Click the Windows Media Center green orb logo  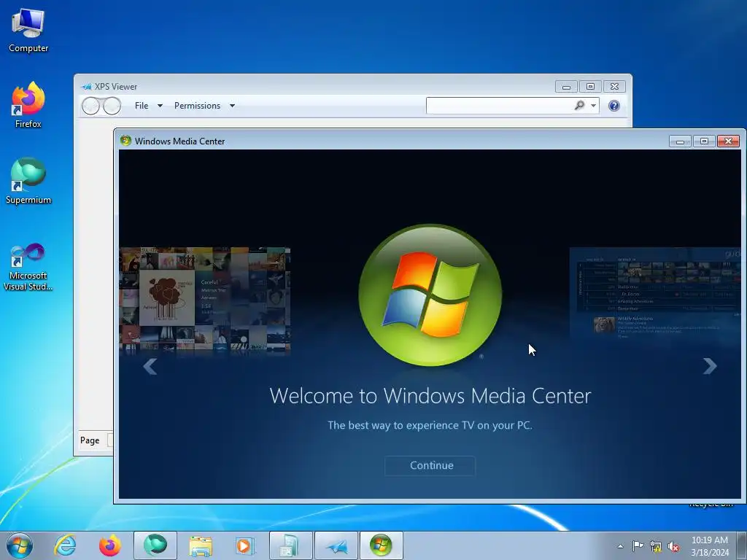(430, 295)
